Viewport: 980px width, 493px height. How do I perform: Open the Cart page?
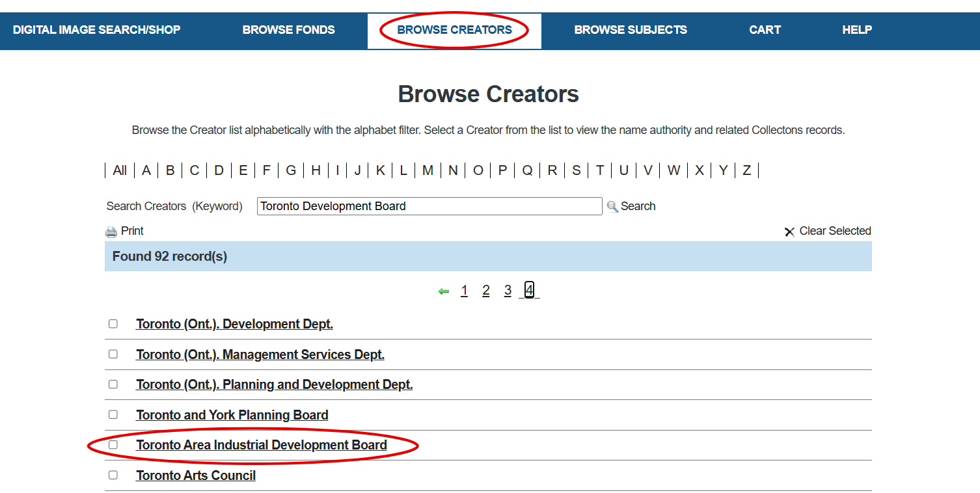[765, 30]
